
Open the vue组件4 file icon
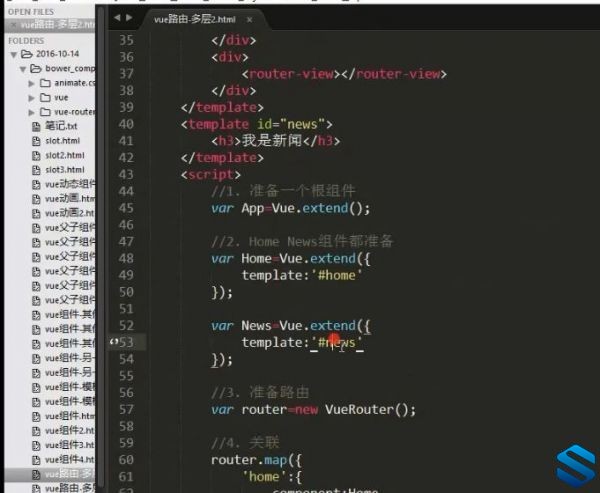click(x=36, y=459)
